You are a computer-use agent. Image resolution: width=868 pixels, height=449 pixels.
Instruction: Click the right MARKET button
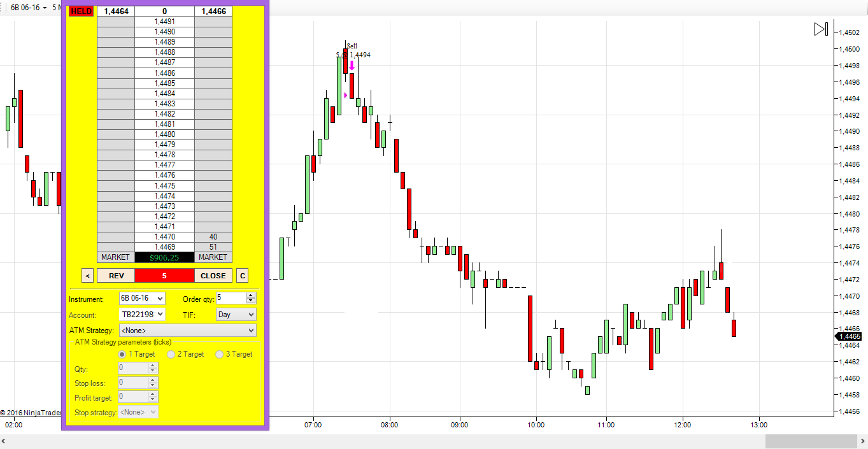(213, 257)
